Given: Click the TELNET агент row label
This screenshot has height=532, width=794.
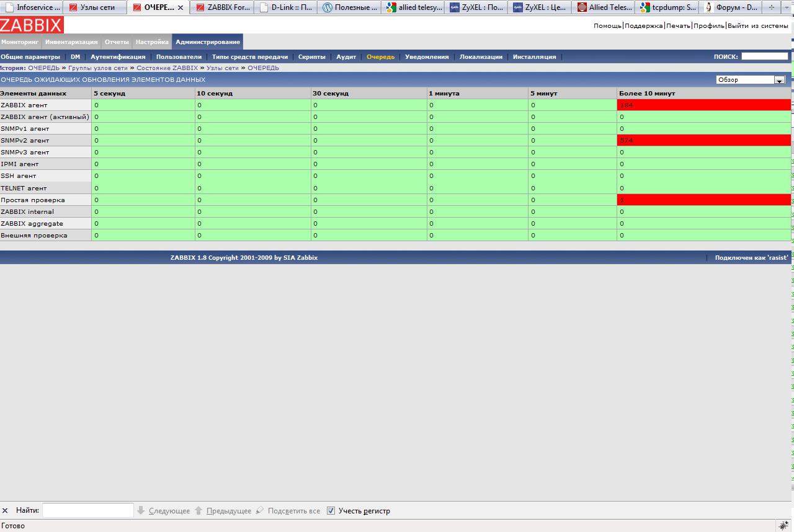Looking at the screenshot, I should 24,188.
